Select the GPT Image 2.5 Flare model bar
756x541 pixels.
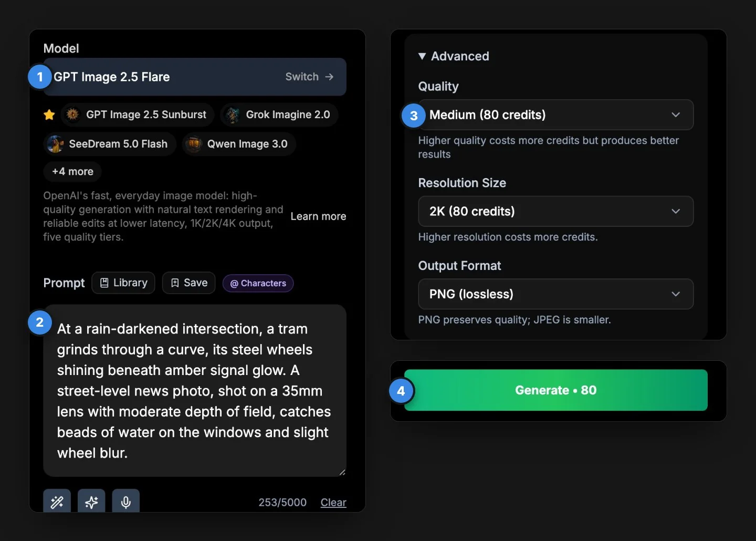(x=195, y=77)
